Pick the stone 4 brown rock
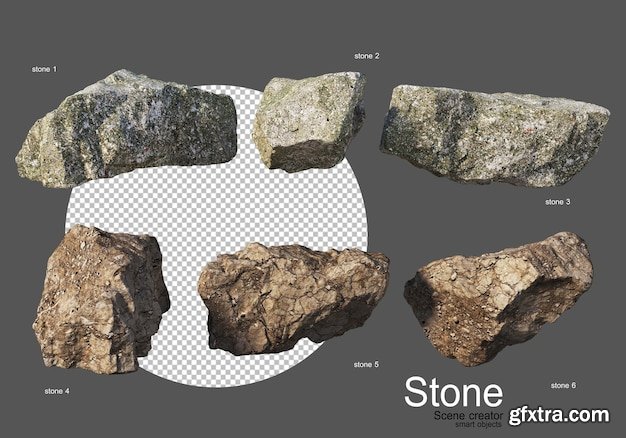Screen dimensions: 626x438 pos(100,297)
